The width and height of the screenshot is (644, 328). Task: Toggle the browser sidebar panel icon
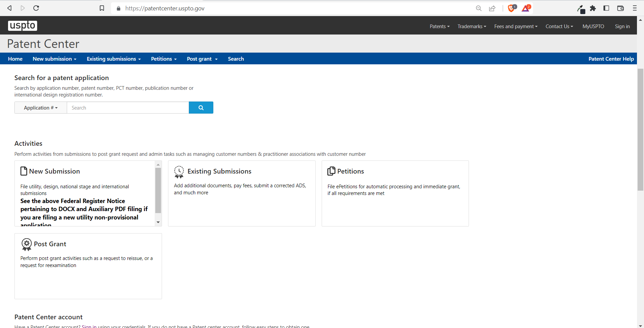coord(606,8)
